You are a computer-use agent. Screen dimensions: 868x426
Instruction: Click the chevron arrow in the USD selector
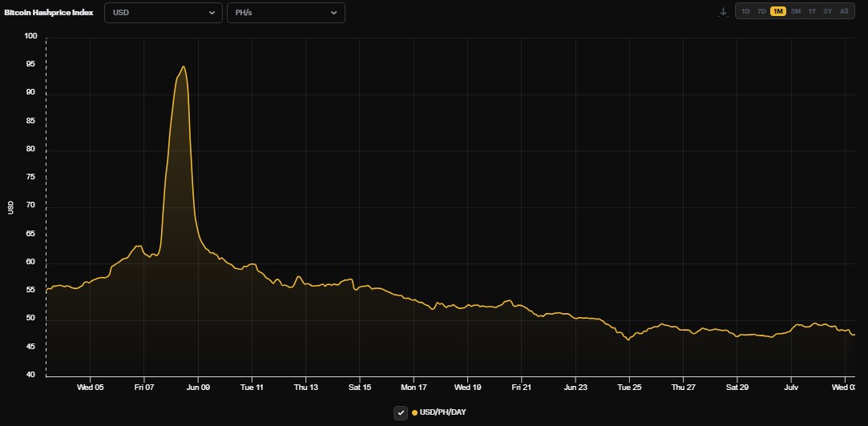(x=212, y=13)
